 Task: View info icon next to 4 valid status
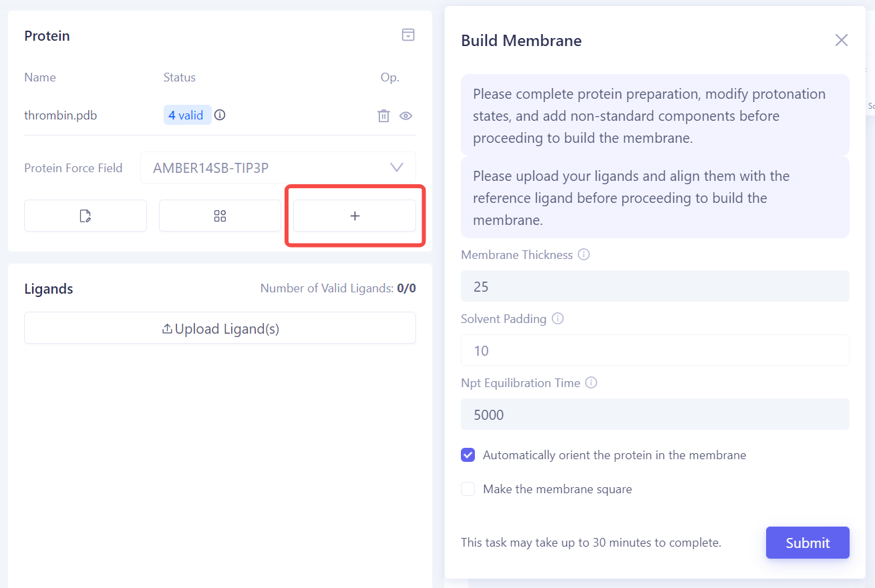click(x=220, y=114)
